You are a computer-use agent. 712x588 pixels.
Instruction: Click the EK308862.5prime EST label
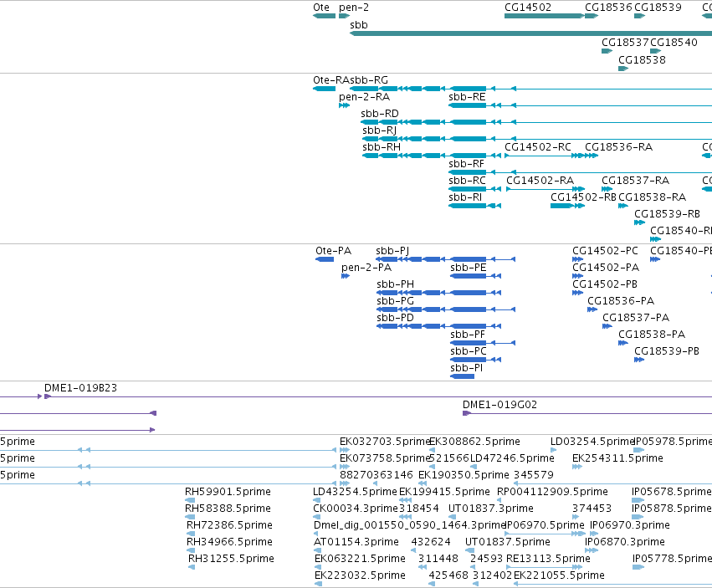(474, 442)
